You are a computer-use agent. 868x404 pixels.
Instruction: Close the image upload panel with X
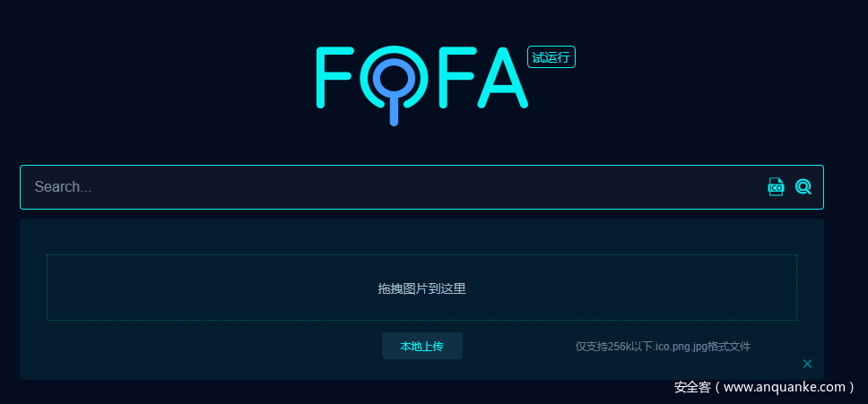click(x=807, y=364)
